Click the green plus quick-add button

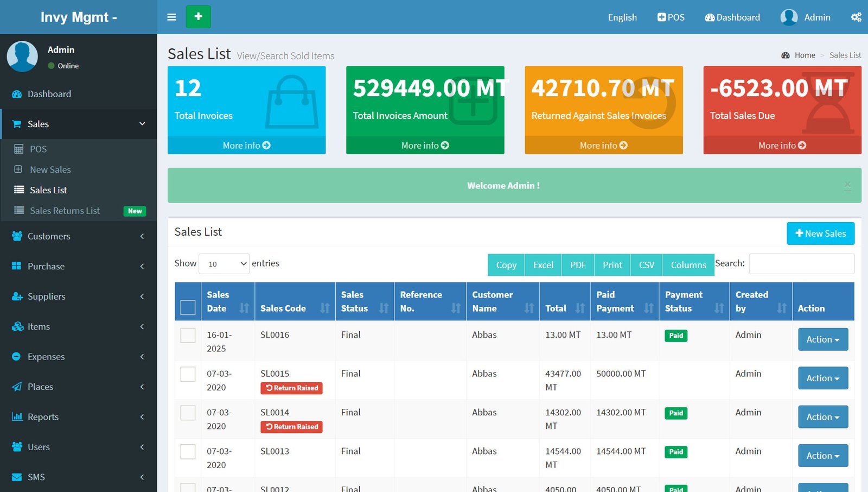198,17
